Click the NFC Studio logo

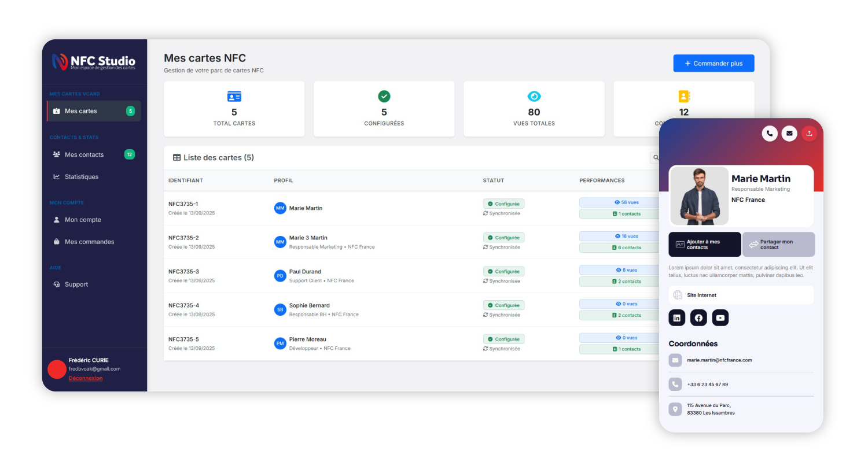tap(94, 62)
